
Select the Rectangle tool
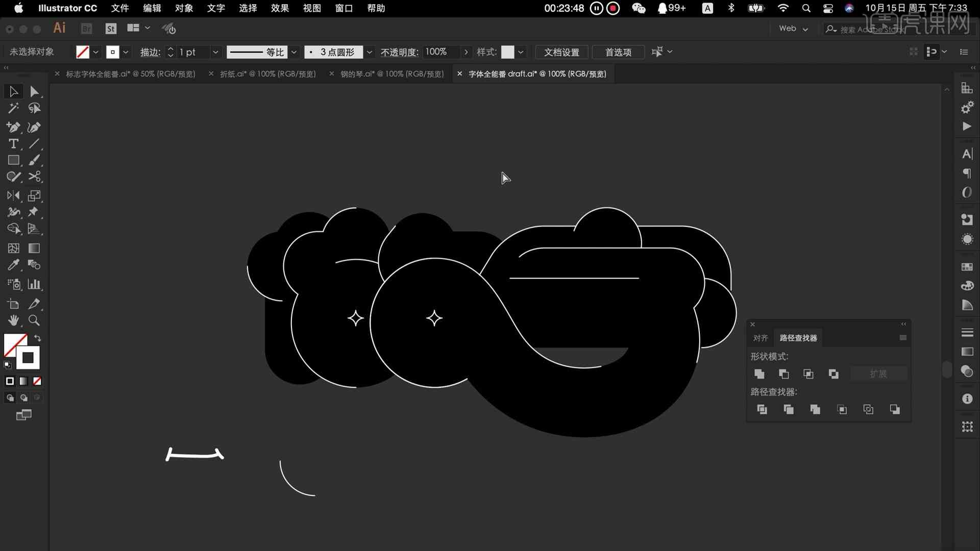coord(13,160)
